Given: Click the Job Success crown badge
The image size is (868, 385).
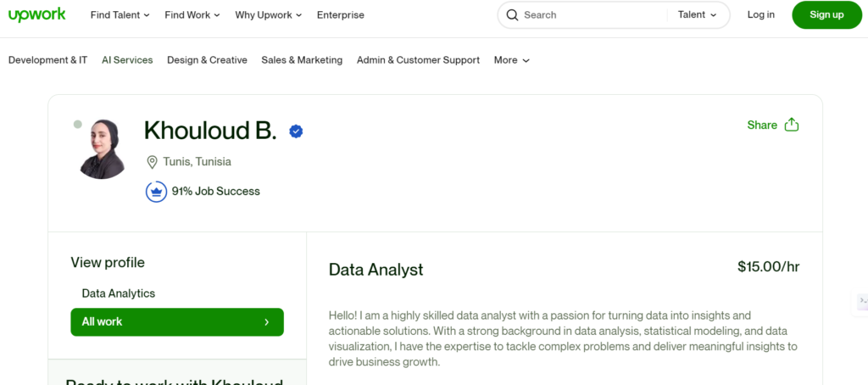Looking at the screenshot, I should point(155,192).
